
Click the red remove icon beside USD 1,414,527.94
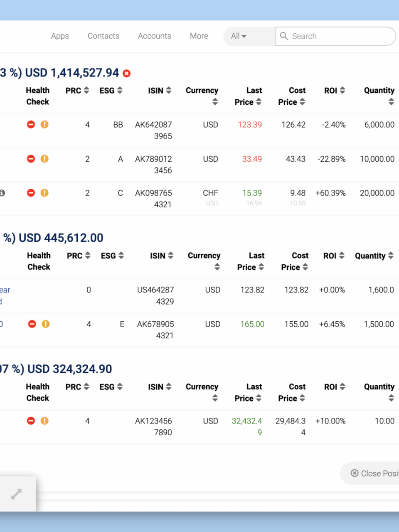[x=127, y=74]
